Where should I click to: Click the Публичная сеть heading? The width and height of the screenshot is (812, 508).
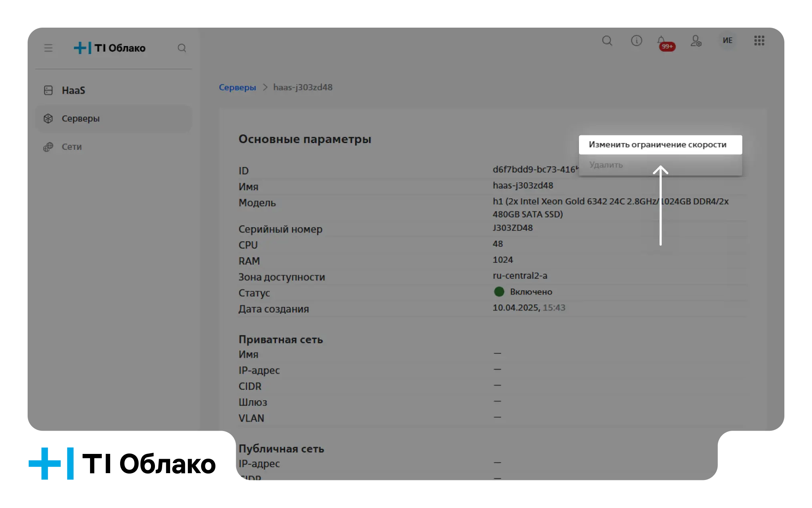click(281, 449)
